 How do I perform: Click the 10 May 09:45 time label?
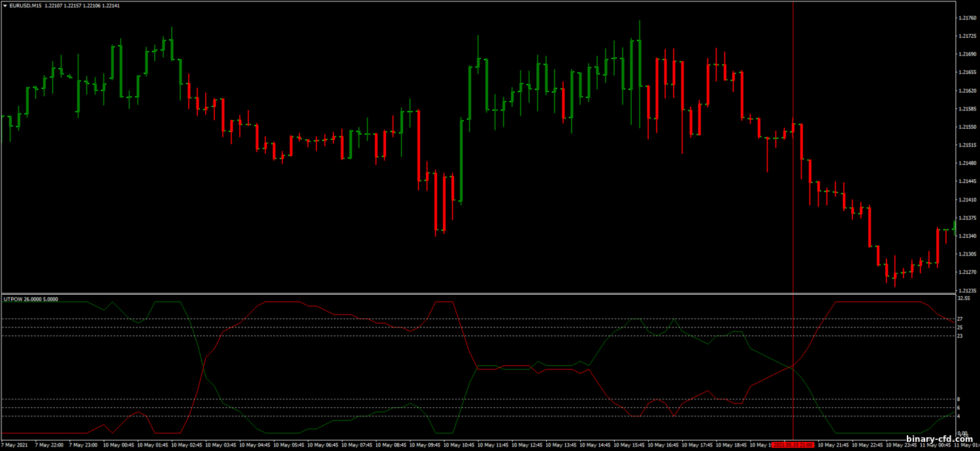(425, 445)
